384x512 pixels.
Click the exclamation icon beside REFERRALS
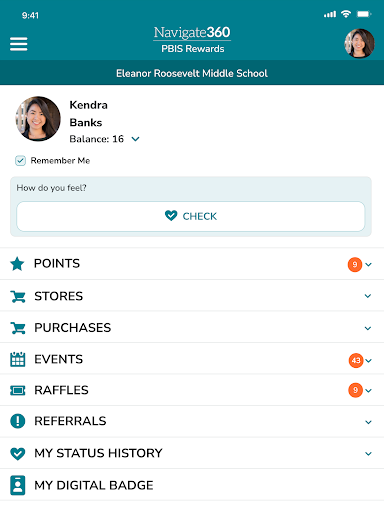coord(18,421)
